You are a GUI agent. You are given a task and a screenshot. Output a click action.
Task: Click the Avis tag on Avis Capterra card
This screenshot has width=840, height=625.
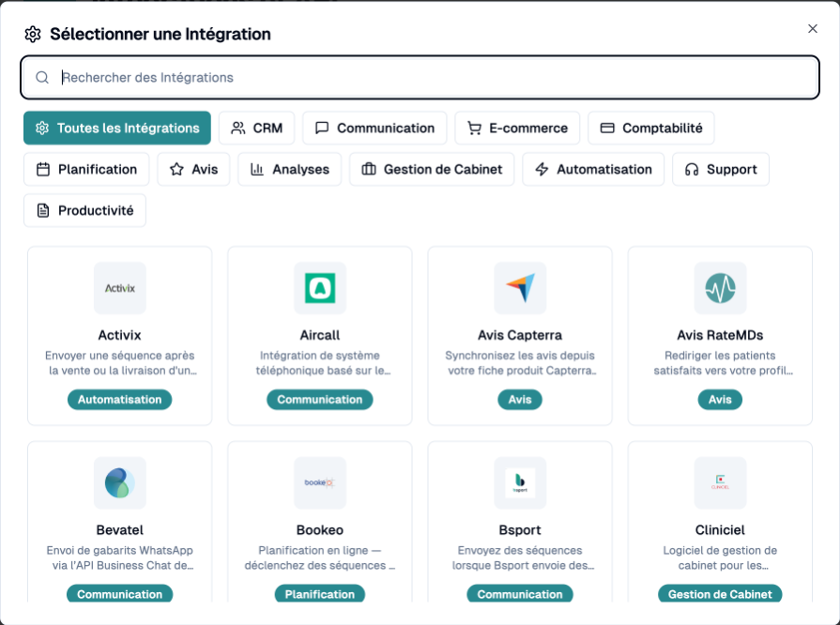520,400
